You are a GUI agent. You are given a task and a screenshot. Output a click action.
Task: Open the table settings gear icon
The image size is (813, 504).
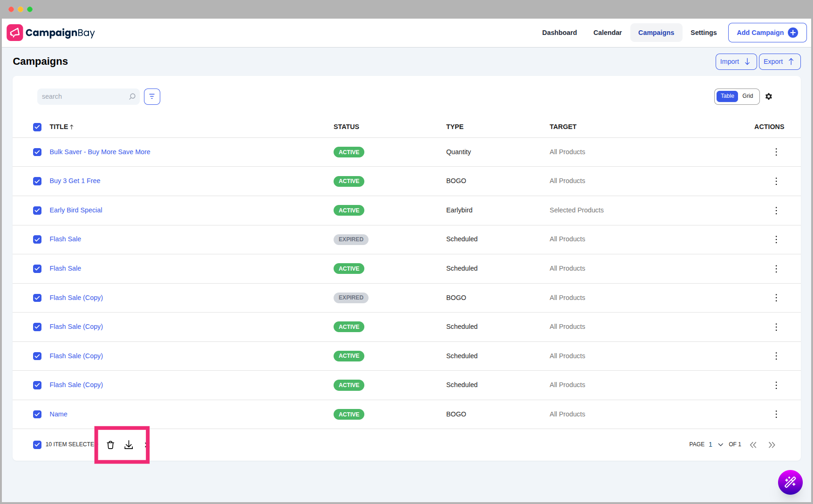click(769, 96)
